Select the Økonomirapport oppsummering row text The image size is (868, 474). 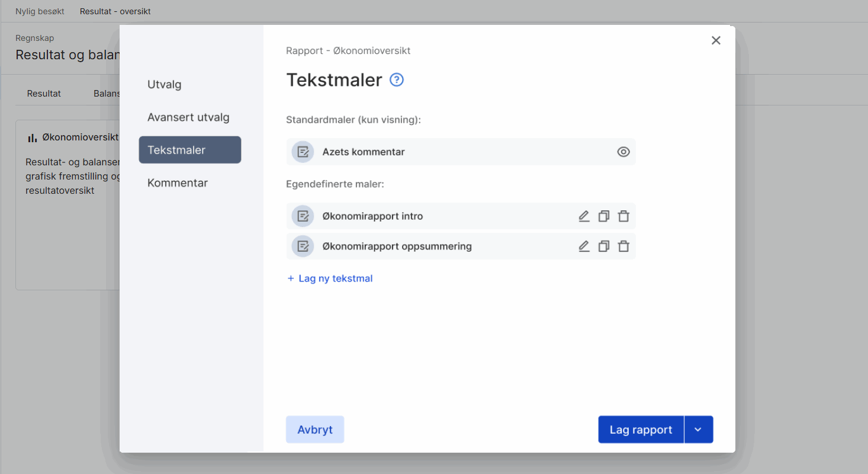click(x=397, y=246)
